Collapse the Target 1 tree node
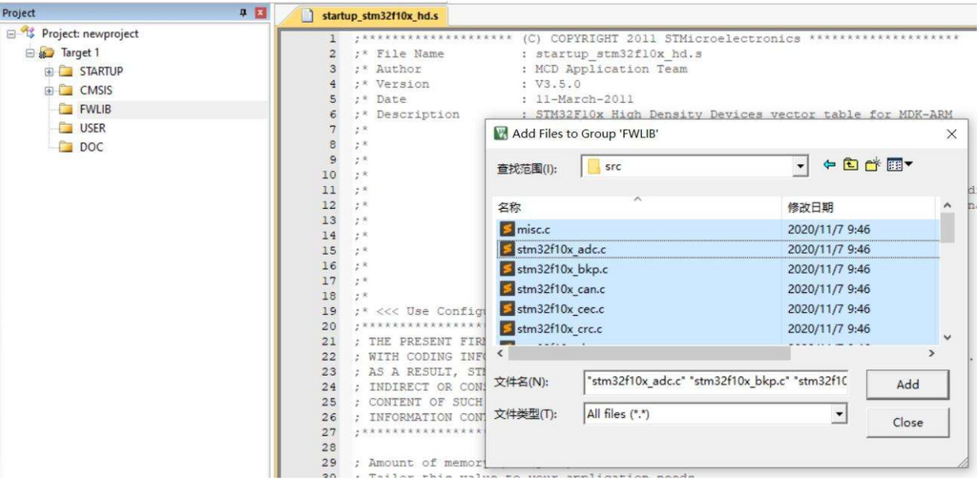The width and height of the screenshot is (980, 480). [30, 53]
